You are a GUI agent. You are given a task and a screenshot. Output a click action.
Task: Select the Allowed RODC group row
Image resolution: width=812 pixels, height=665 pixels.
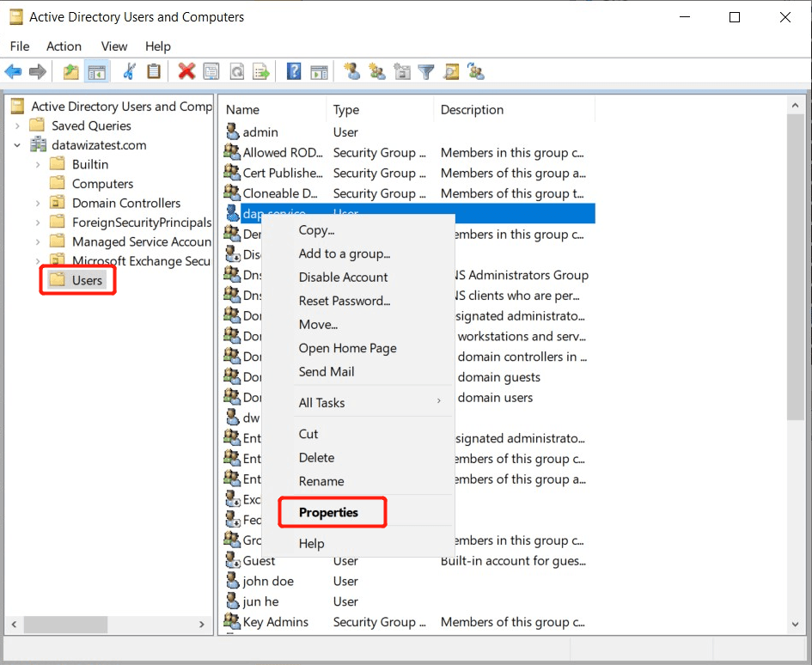point(409,152)
